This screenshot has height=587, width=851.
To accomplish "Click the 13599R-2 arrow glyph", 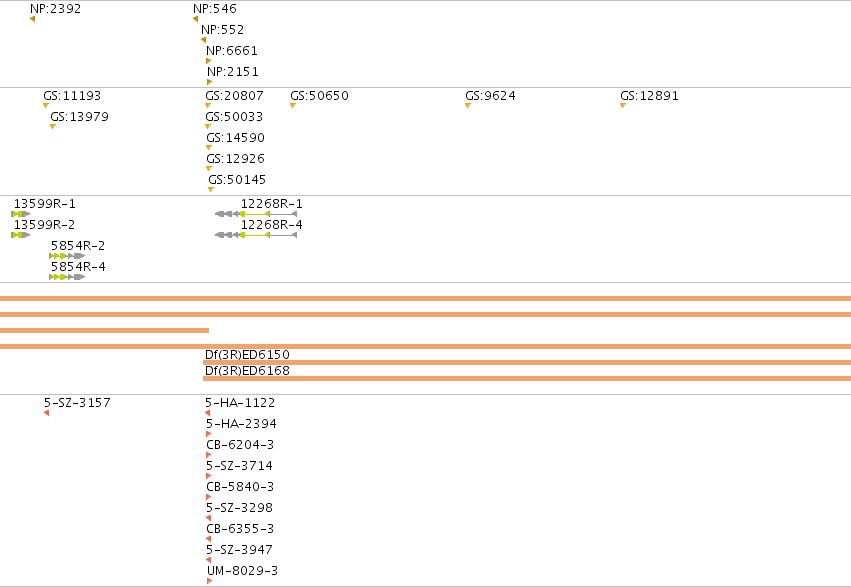I will (x=21, y=235).
